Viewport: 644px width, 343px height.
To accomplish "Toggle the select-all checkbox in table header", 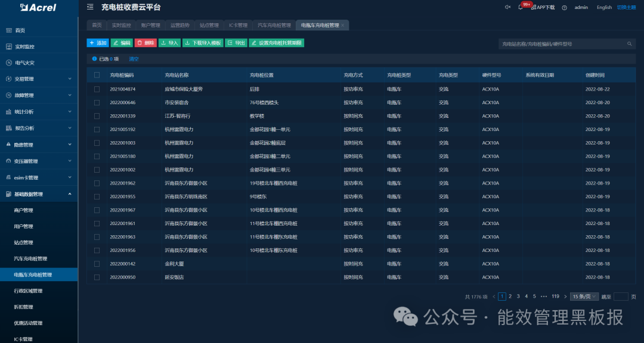I will tap(97, 75).
